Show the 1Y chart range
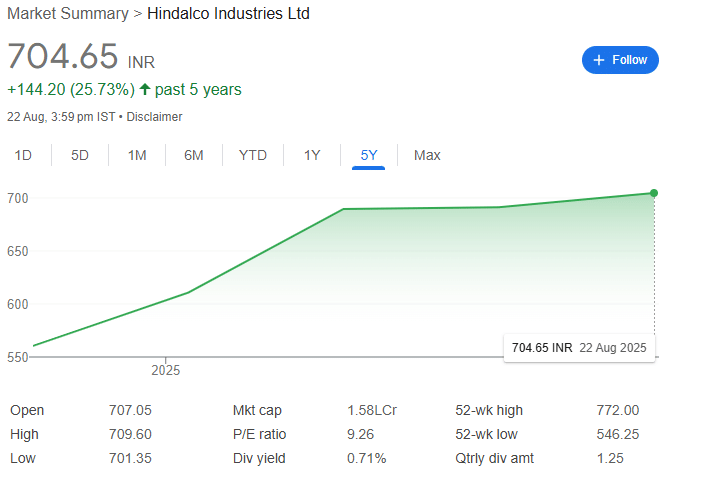703x489 pixels. tap(312, 155)
